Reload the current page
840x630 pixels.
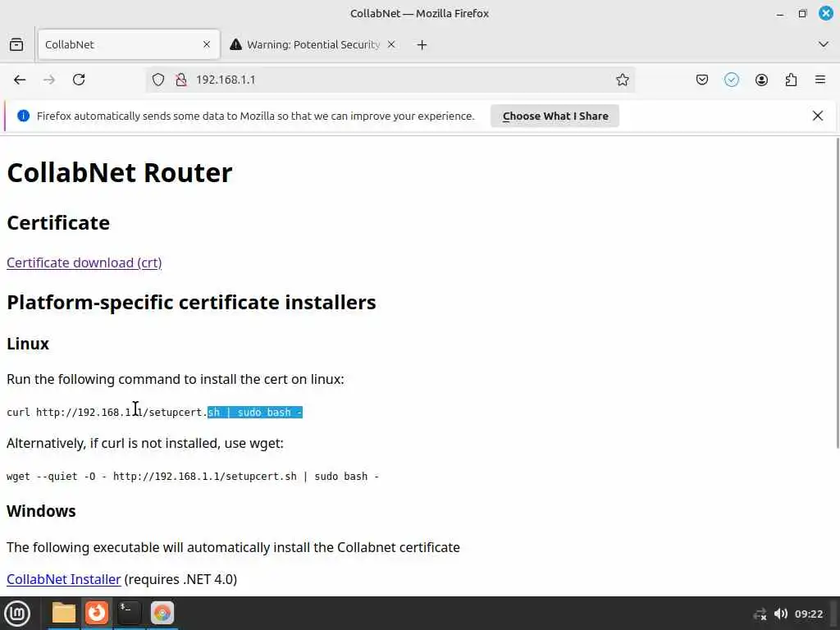79,80
